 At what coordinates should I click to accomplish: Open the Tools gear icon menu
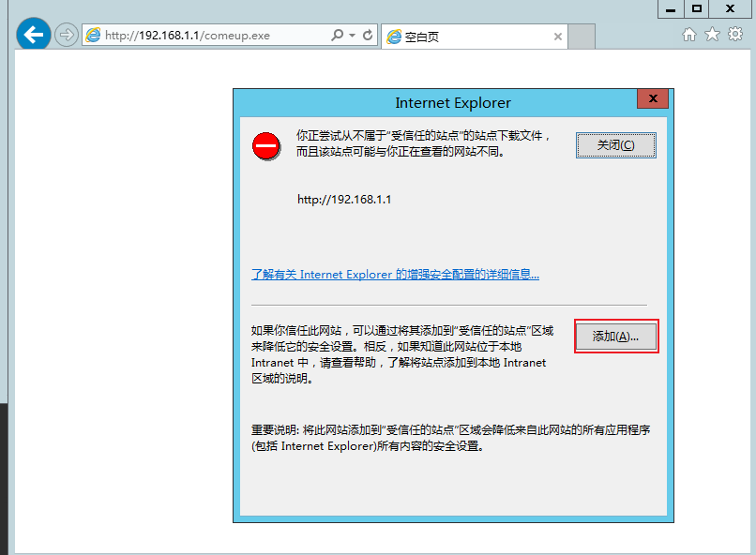(x=735, y=34)
